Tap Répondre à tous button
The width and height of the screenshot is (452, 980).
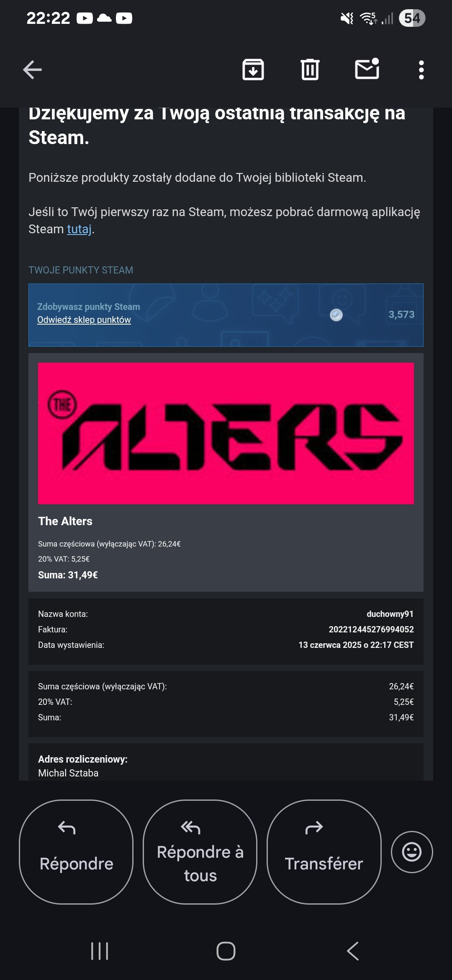pos(200,852)
